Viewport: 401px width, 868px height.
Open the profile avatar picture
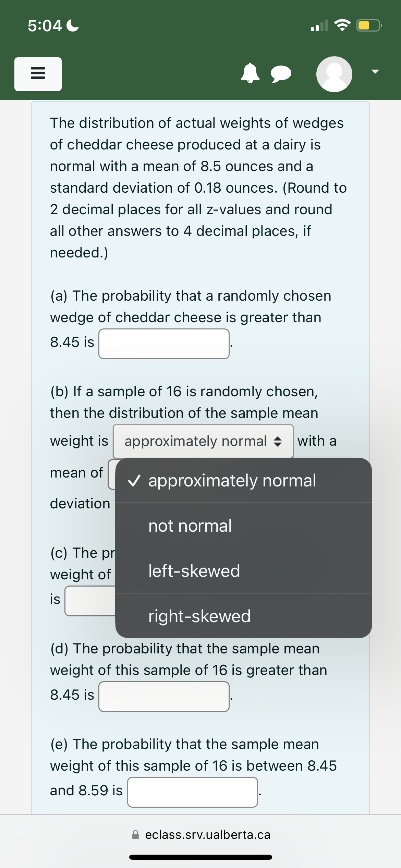click(x=333, y=74)
